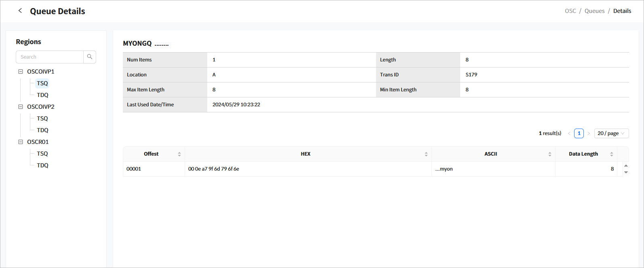This screenshot has width=644, height=268.
Task: Sort table by Offset column icon
Action: click(x=179, y=154)
